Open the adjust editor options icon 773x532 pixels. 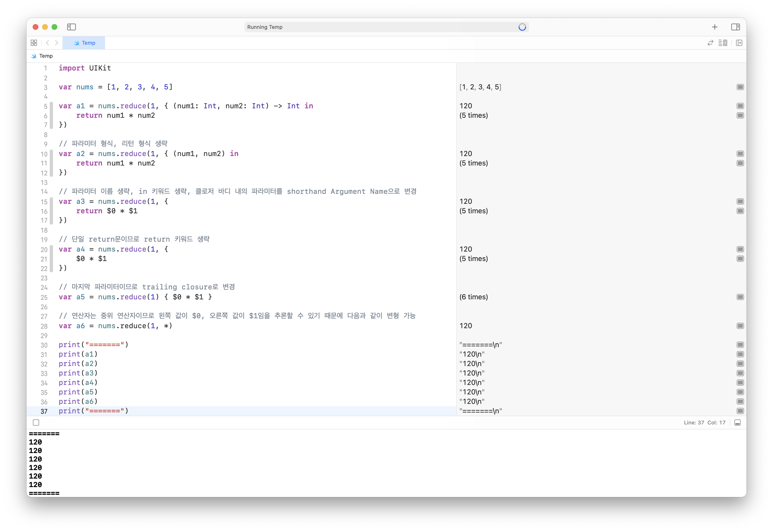point(723,43)
